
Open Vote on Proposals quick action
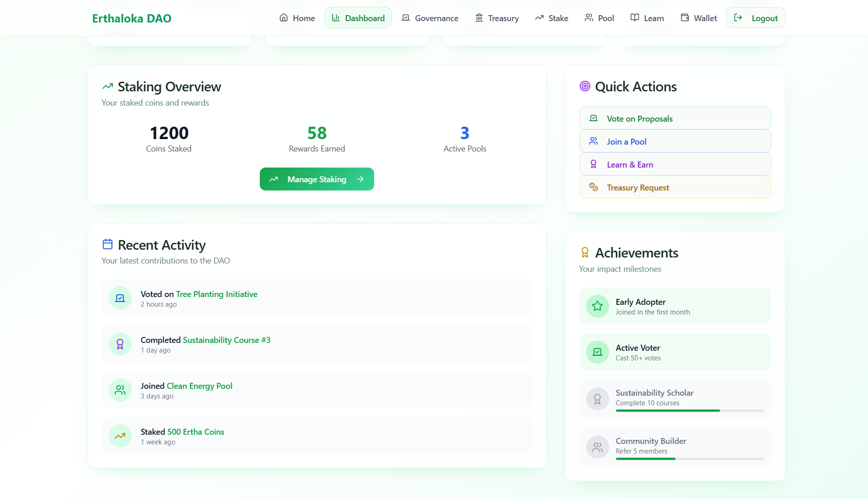click(x=675, y=118)
